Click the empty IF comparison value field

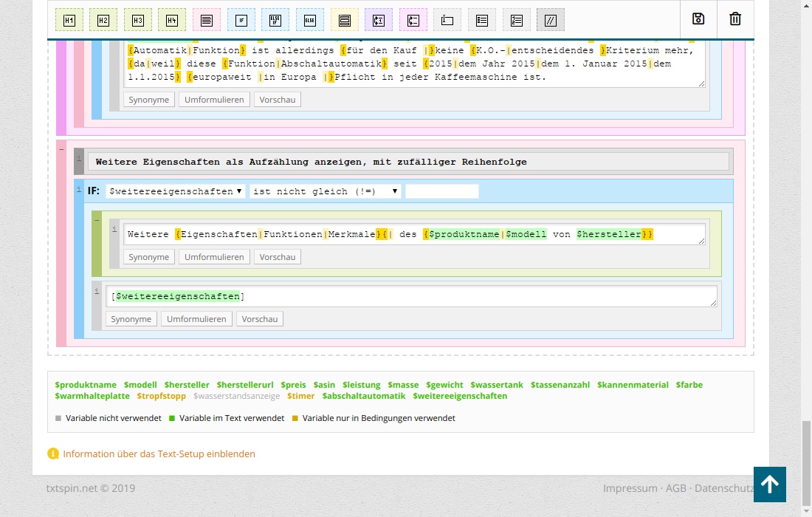tap(441, 191)
